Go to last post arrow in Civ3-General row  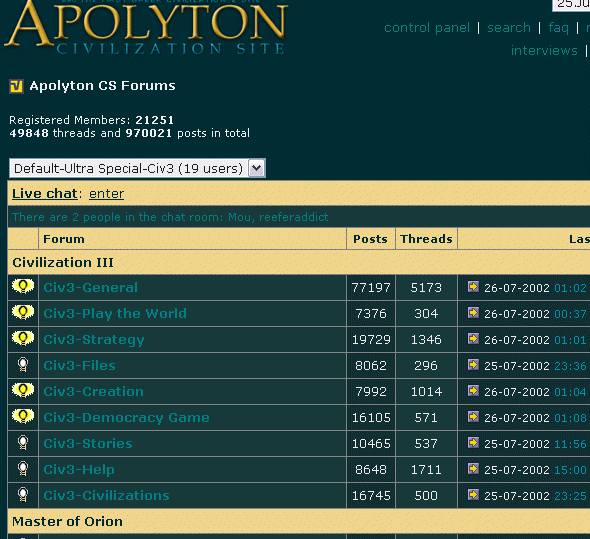tap(473, 287)
